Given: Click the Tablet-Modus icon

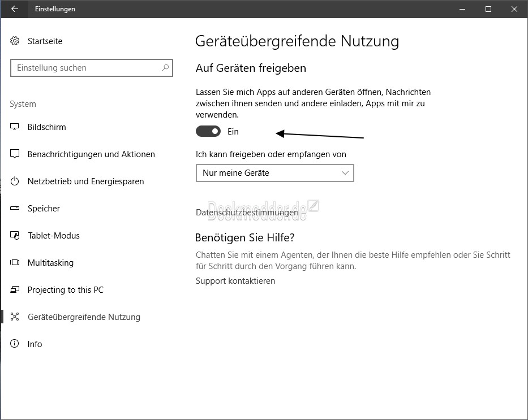Looking at the screenshot, I should (15, 235).
